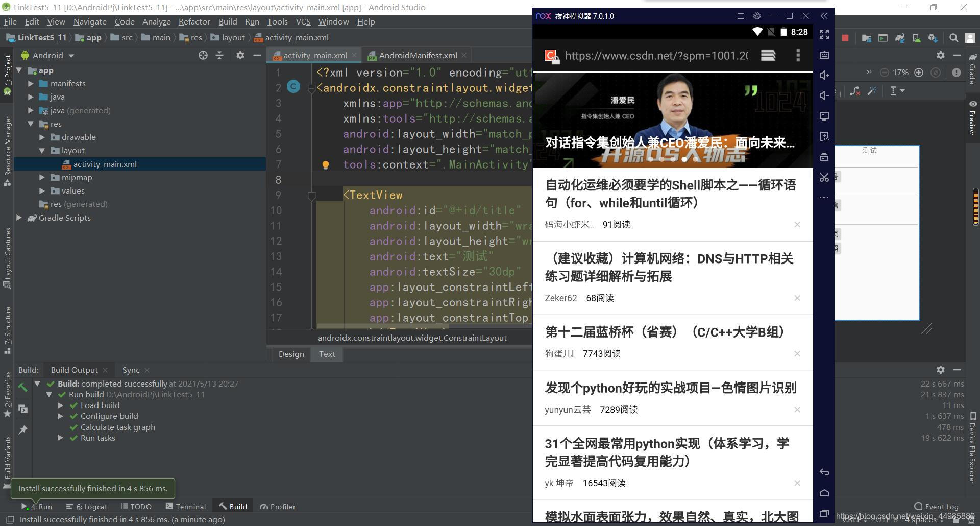Open the Refactor menu
The image size is (980, 526).
click(x=194, y=21)
